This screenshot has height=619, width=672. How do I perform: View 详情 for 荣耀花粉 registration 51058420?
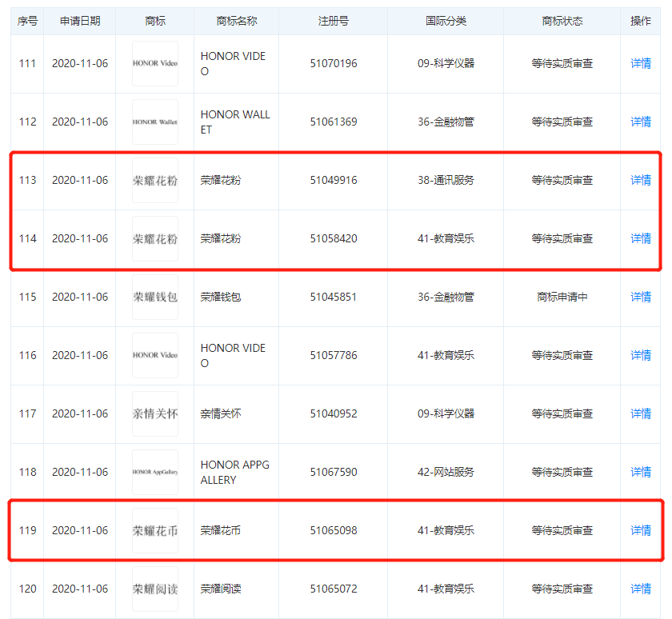[640, 239]
